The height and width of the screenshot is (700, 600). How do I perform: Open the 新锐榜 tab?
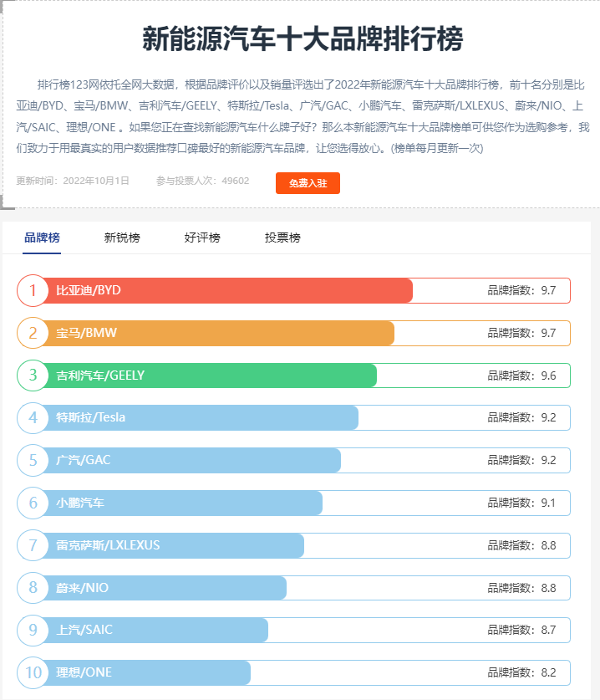tap(122, 238)
